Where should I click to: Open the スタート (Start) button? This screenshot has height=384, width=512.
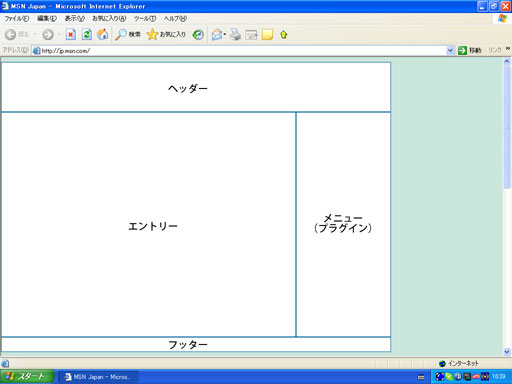click(x=27, y=377)
